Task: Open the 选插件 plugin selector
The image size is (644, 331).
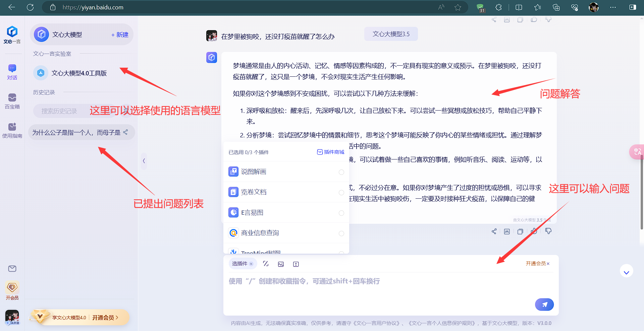Action: (x=239, y=264)
